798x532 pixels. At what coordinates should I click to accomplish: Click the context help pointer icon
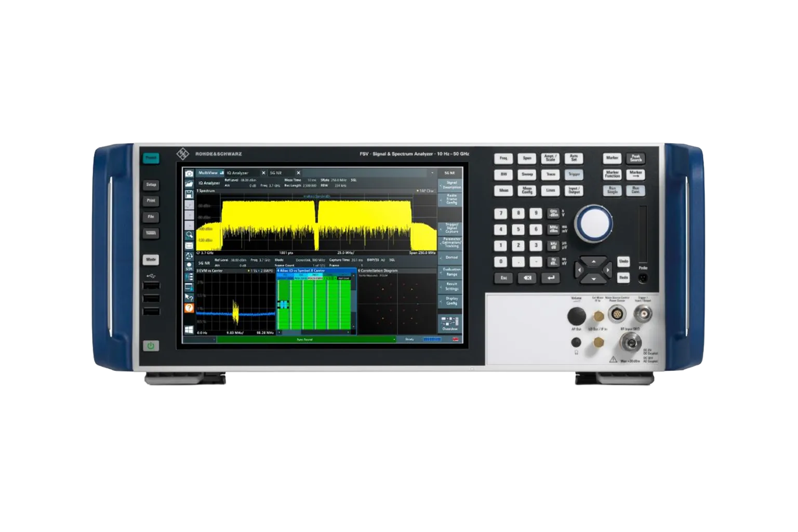point(189,298)
